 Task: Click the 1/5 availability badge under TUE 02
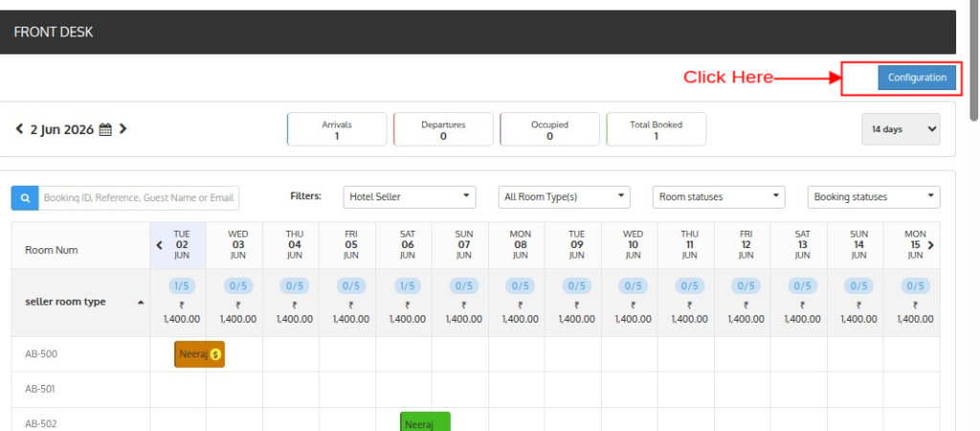click(x=182, y=285)
